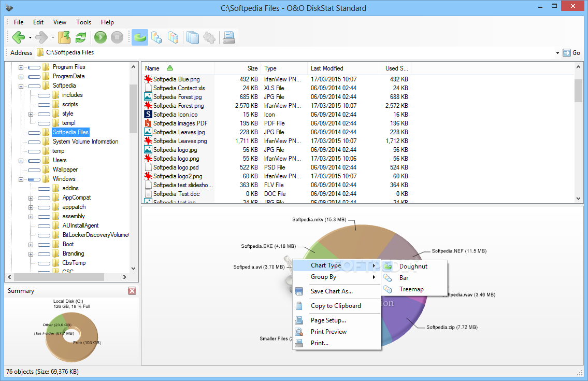Screen dimensions: 588x381
Task: Click the Softpedia images.PDF file icon
Action: (148, 123)
